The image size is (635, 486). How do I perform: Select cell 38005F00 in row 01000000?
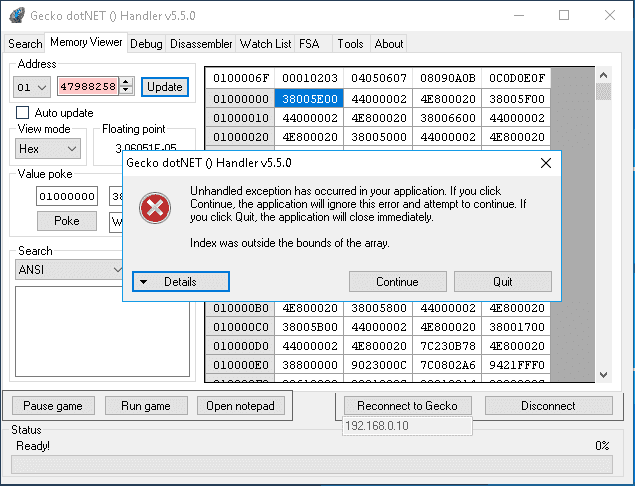[x=516, y=98]
